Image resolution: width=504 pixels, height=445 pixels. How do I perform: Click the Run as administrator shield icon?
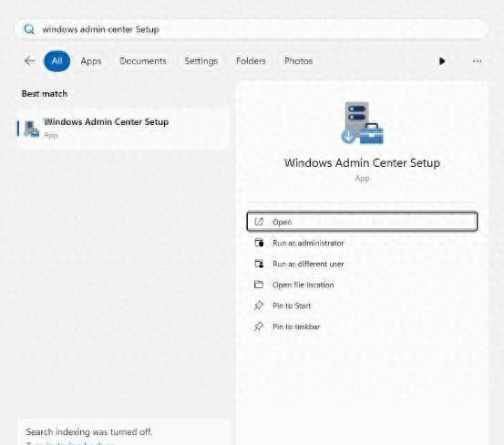pos(259,243)
